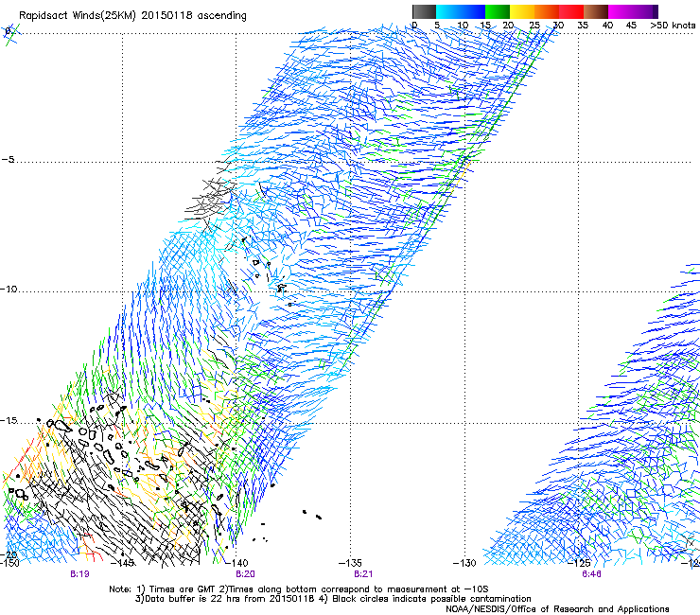Click the legend scale label '40'
Viewport: 700px width, 615px height.
pos(607,26)
